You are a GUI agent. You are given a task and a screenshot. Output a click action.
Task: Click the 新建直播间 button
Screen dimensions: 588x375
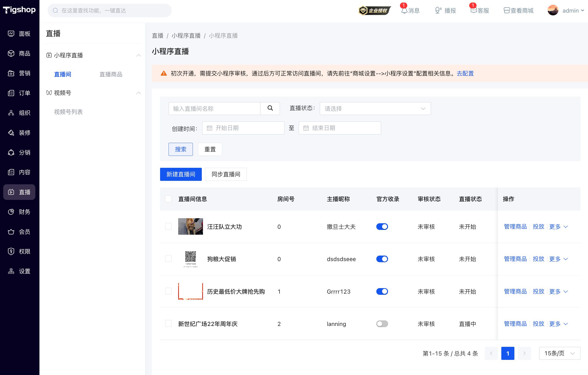(x=181, y=174)
